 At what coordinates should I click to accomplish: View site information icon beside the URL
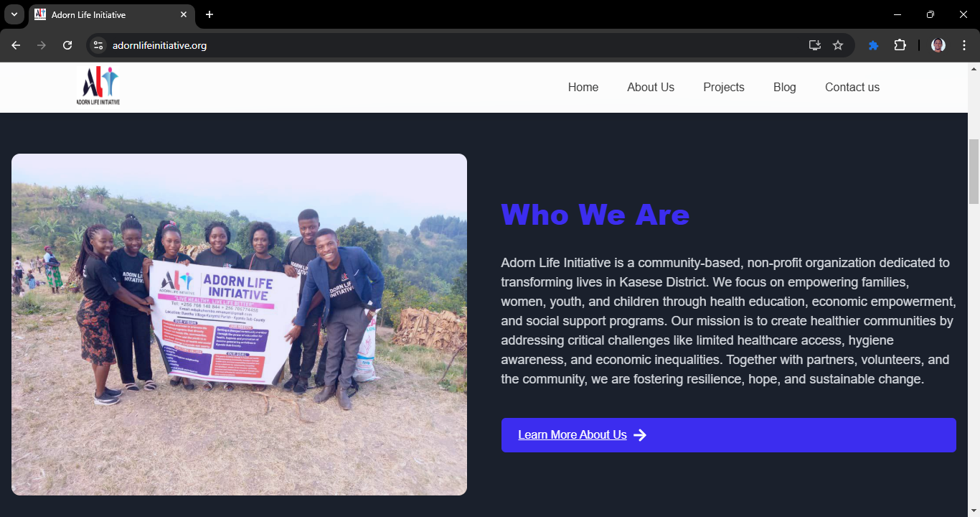[x=99, y=45]
